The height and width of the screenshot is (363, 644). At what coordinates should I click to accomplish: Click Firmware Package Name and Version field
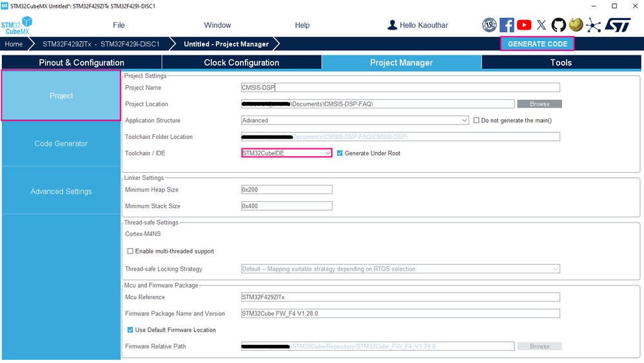click(400, 313)
